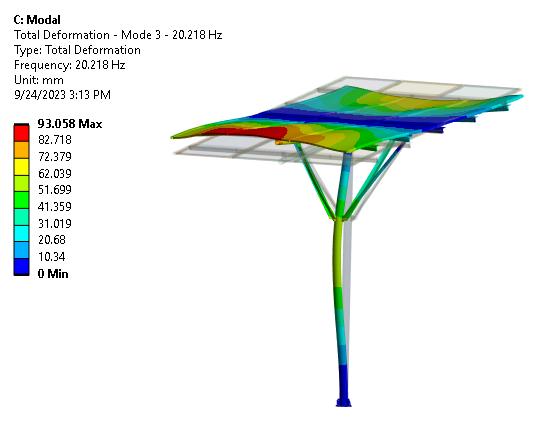Click the '93.058 Max' legend value
Image resolution: width=551 pixels, height=443 pixels.
point(70,124)
